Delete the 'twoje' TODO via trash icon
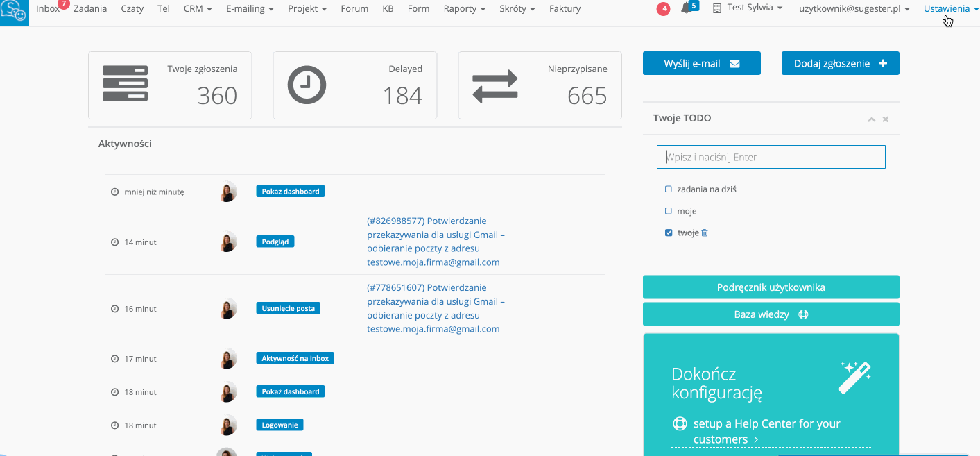 (705, 233)
